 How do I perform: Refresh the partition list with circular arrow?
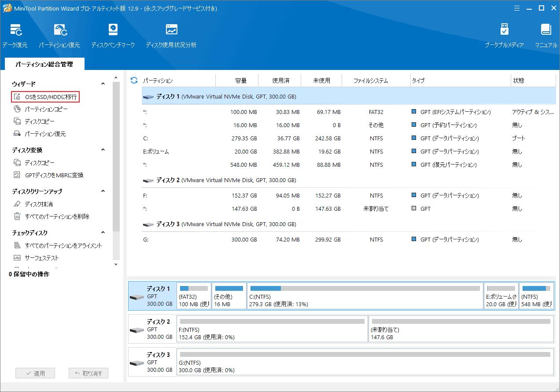click(133, 80)
